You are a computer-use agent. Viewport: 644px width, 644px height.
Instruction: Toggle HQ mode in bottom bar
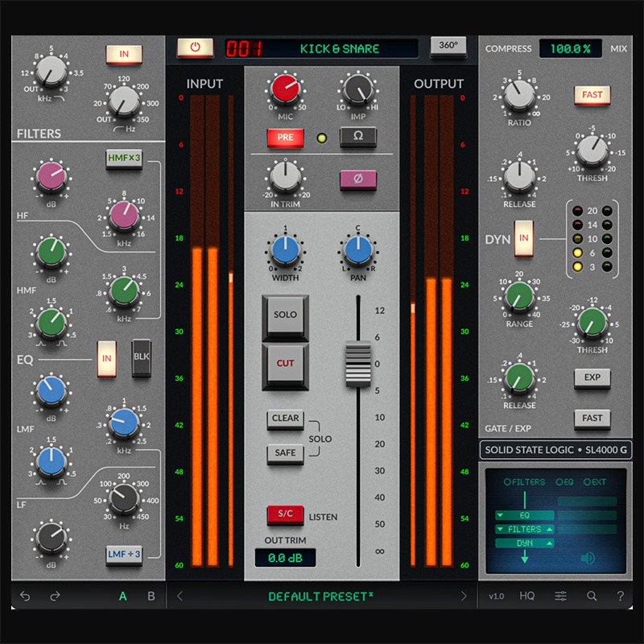(x=527, y=596)
